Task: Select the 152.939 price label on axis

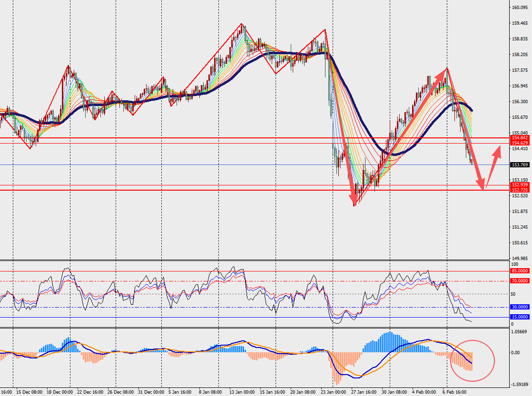Action: (x=520, y=185)
